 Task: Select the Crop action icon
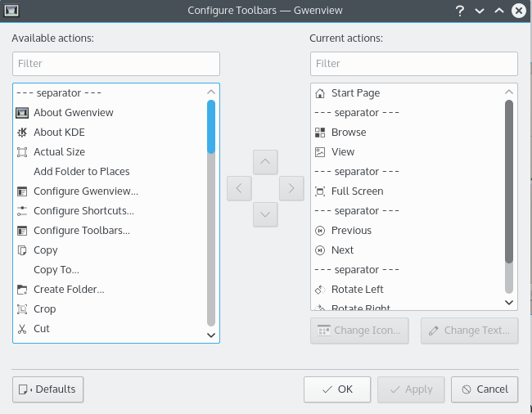click(x=22, y=309)
